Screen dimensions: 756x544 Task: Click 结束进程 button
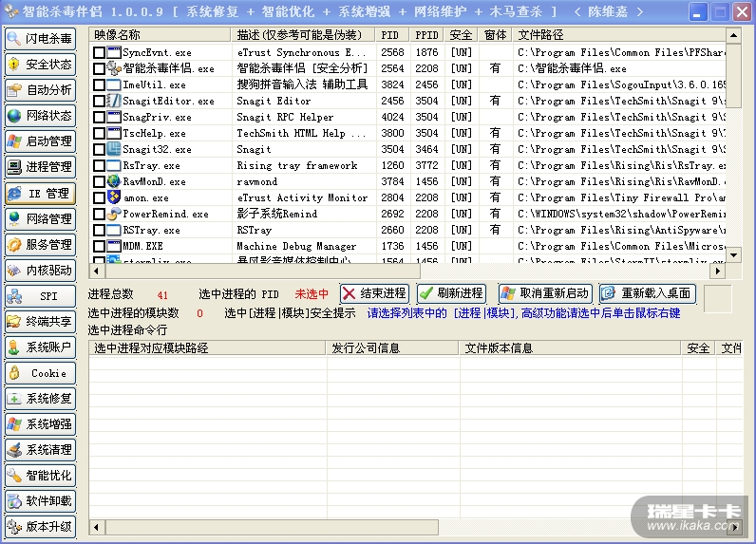(x=374, y=293)
